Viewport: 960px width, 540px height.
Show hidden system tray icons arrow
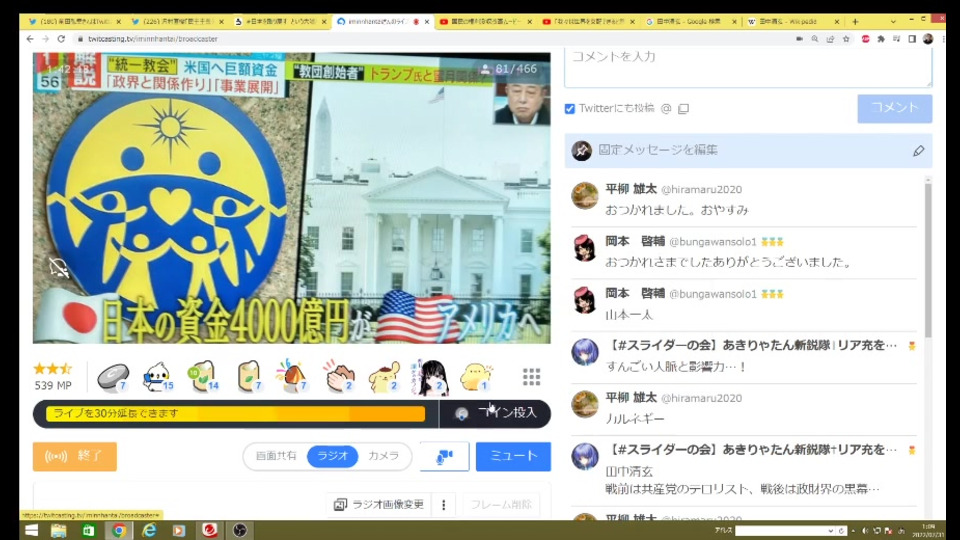click(x=853, y=531)
